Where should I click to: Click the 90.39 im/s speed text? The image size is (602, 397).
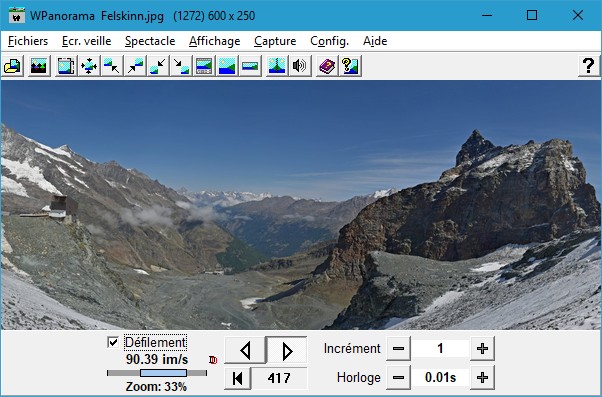click(x=157, y=359)
